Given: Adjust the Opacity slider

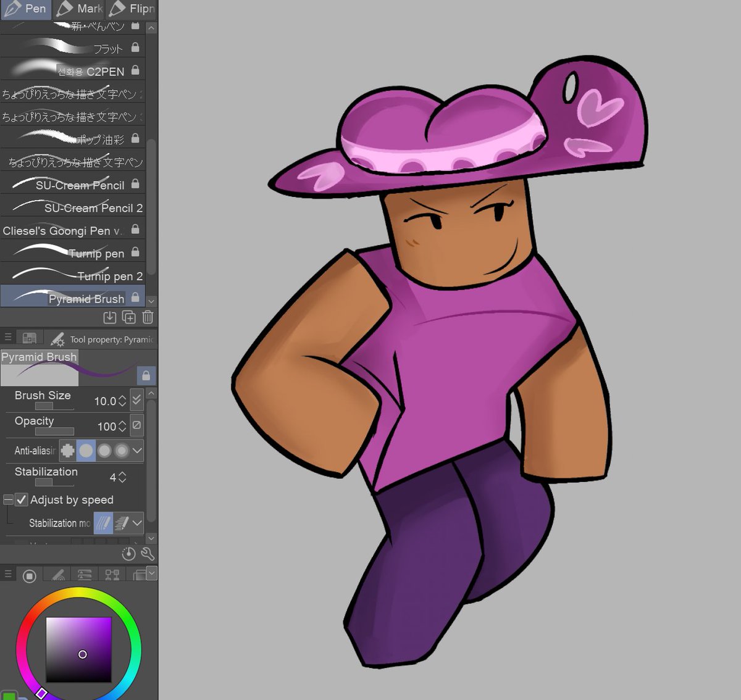Looking at the screenshot, I should pos(54,431).
